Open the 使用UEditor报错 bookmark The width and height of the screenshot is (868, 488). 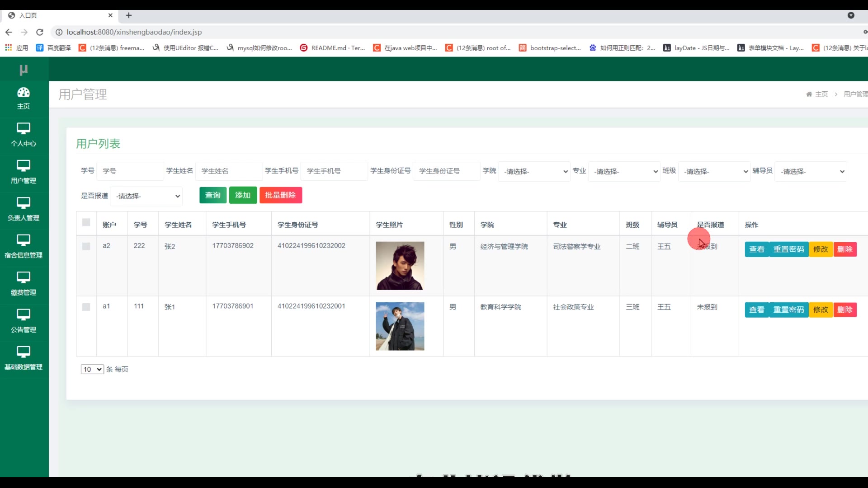click(185, 47)
